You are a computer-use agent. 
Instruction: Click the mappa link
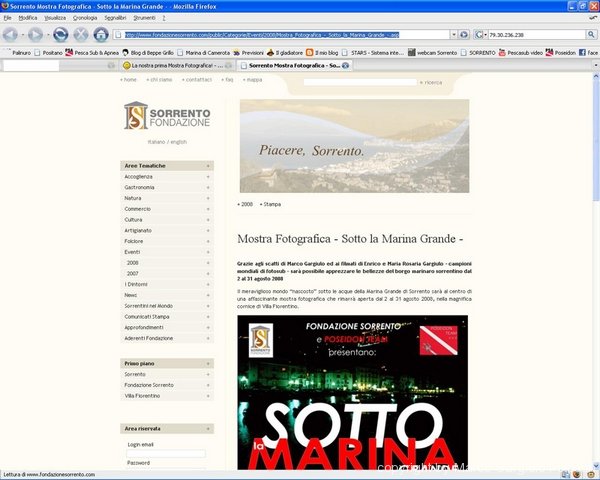pos(253,80)
